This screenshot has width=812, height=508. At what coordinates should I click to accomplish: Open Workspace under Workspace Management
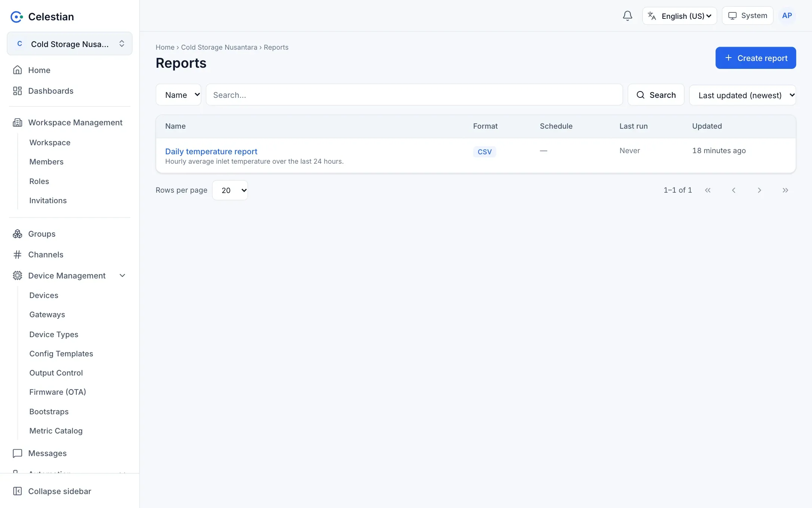click(50, 143)
